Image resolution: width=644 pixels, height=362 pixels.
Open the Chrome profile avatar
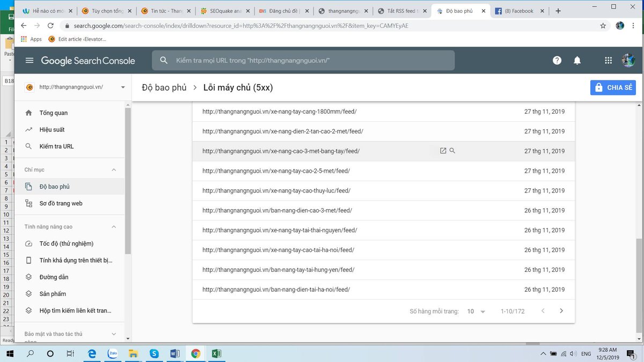coord(620,25)
